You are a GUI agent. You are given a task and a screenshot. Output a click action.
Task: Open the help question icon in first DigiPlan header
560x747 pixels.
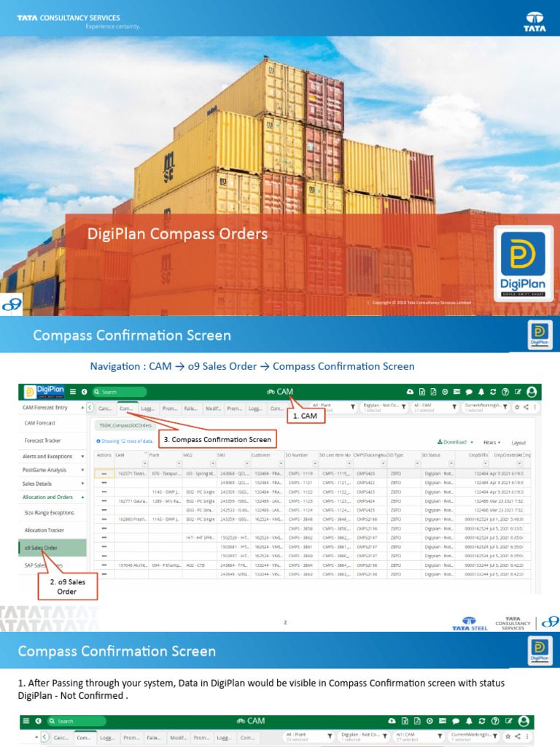[x=505, y=392]
